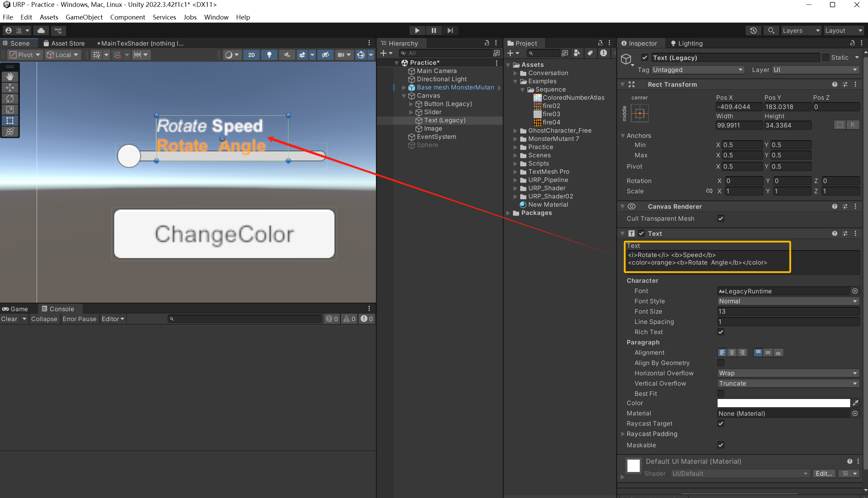Select the Move tool
The image size is (868, 498).
(x=10, y=87)
